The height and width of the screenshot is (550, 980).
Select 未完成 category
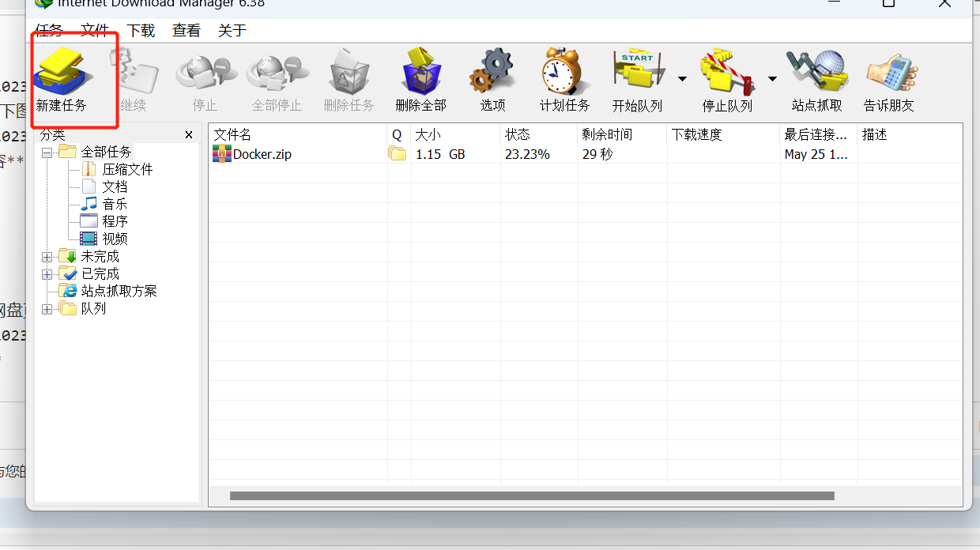[x=100, y=256]
